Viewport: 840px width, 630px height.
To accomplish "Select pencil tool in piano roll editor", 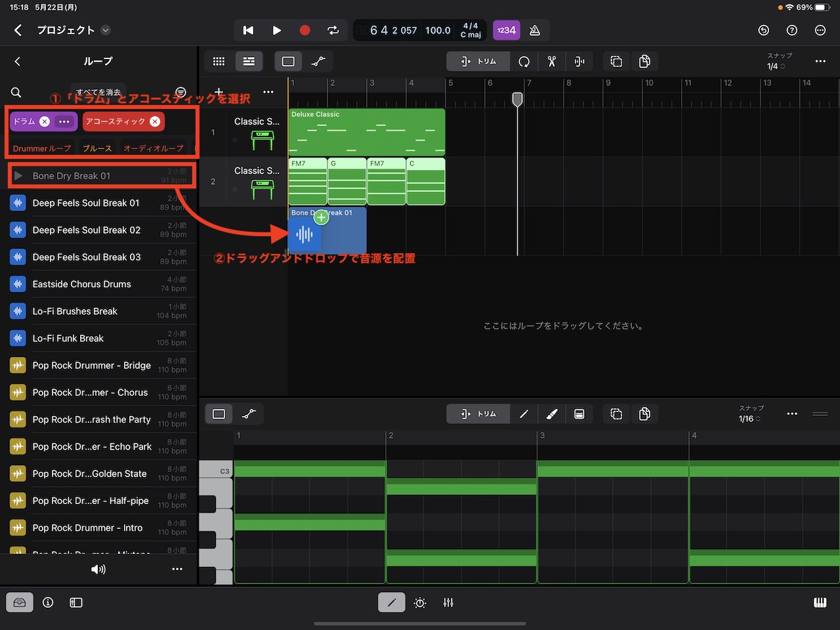I will tap(524, 413).
